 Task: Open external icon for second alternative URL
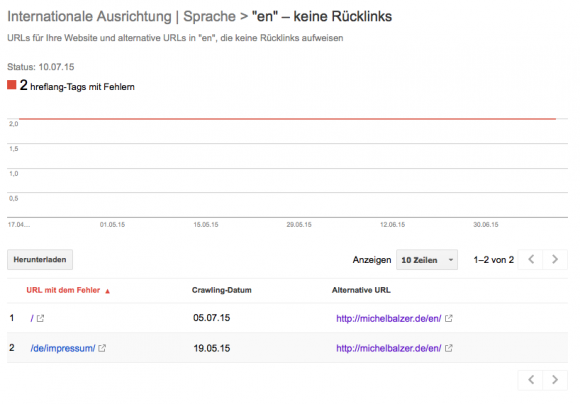click(449, 348)
